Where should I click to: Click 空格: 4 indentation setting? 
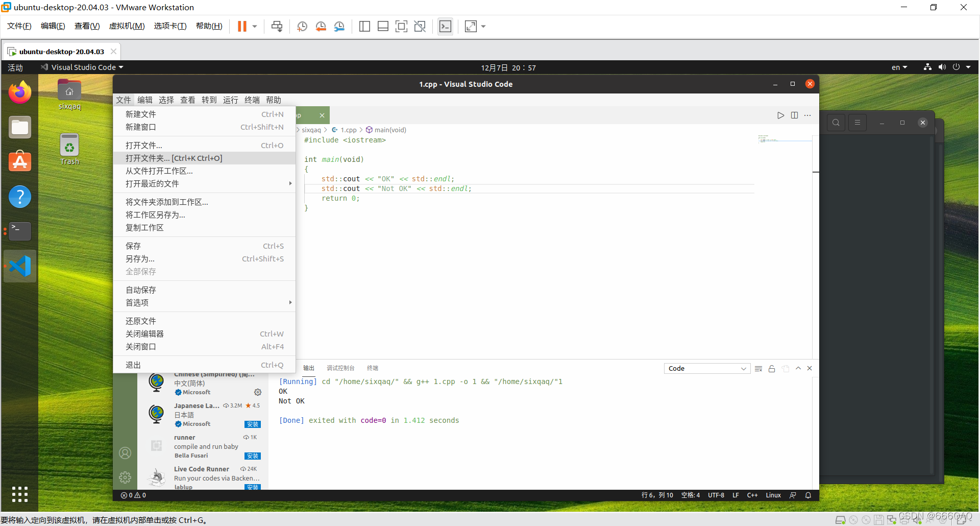(691, 495)
